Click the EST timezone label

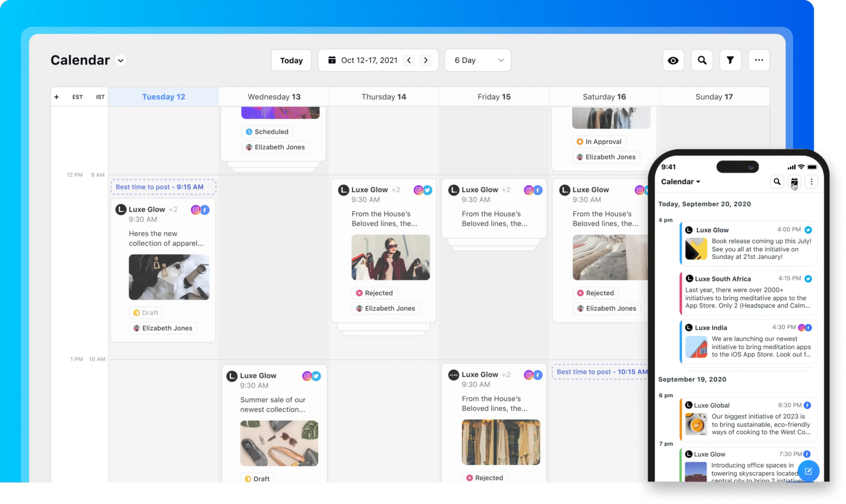click(x=78, y=97)
